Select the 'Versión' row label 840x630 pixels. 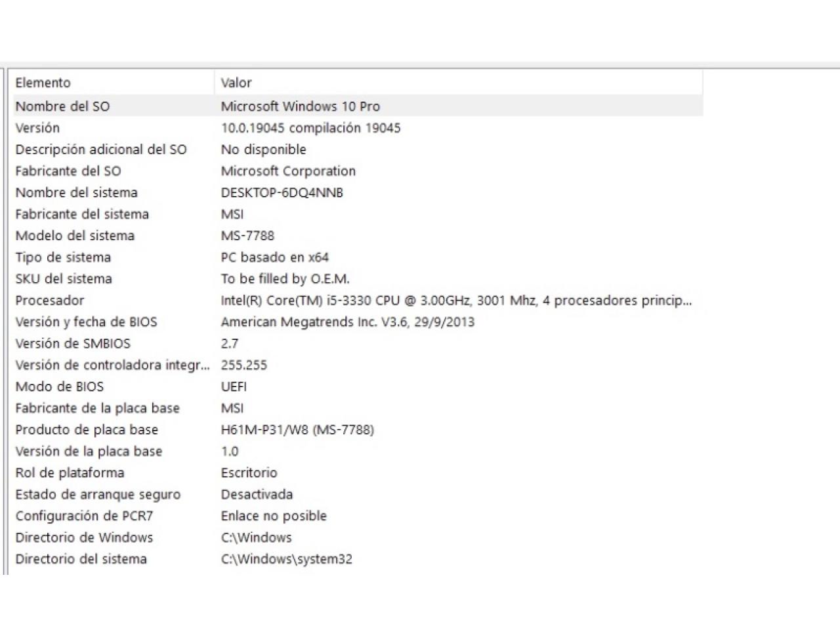coord(37,128)
